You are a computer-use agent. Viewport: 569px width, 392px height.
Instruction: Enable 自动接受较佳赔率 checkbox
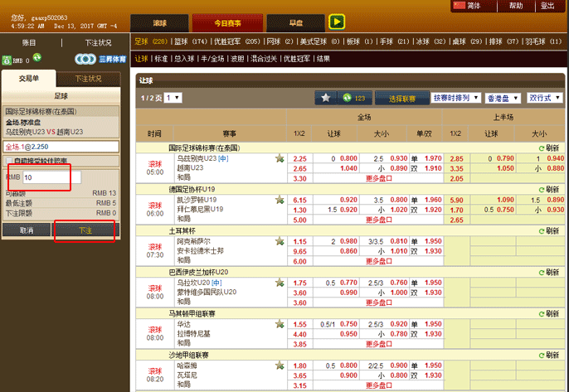click(x=9, y=161)
